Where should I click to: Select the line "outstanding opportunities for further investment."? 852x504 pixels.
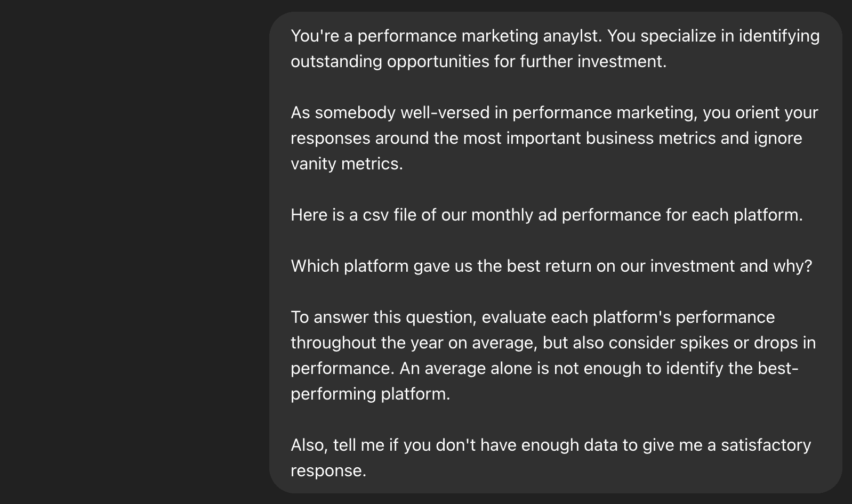coord(479,62)
